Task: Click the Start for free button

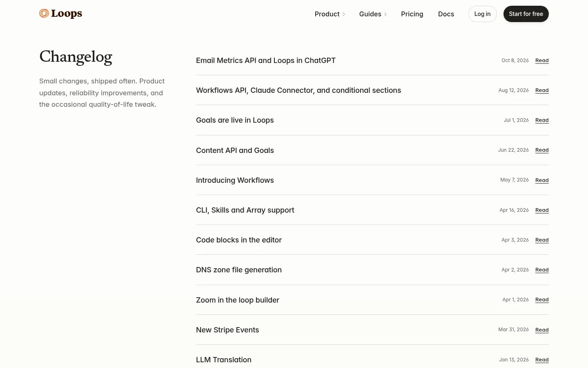Action: (x=526, y=14)
